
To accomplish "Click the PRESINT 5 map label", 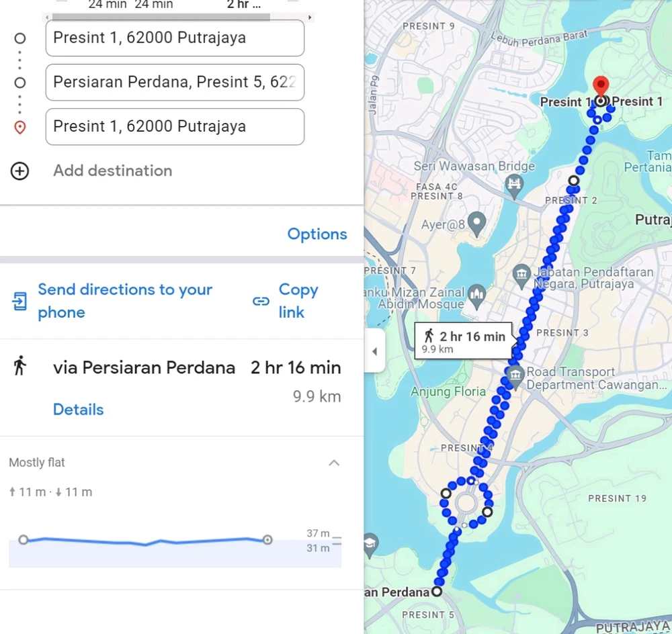I will click(428, 615).
